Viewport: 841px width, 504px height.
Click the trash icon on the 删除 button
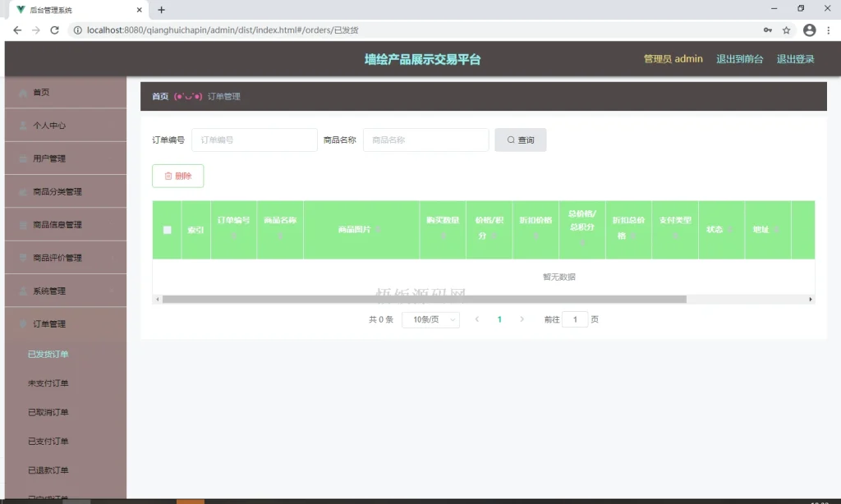167,176
